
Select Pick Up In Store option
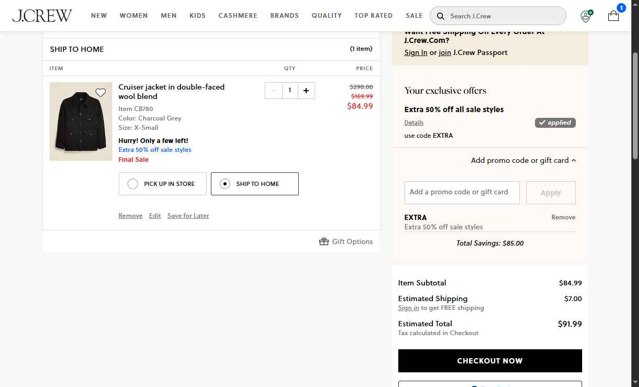coord(163,184)
